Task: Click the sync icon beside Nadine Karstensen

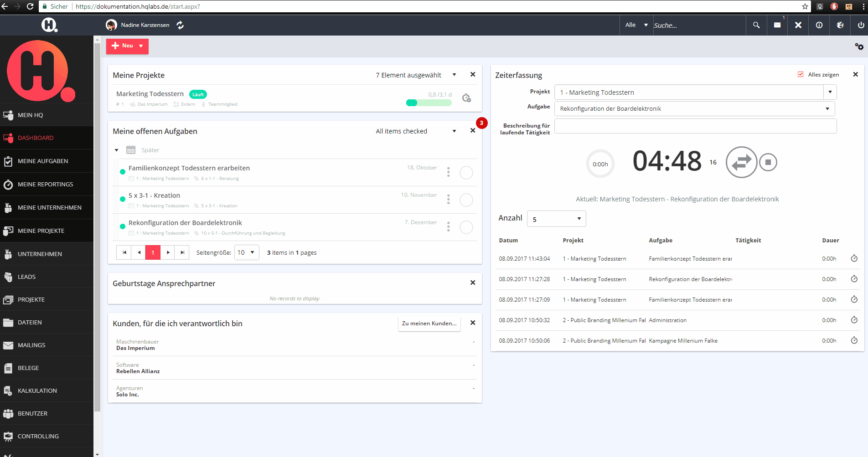Action: [x=180, y=25]
